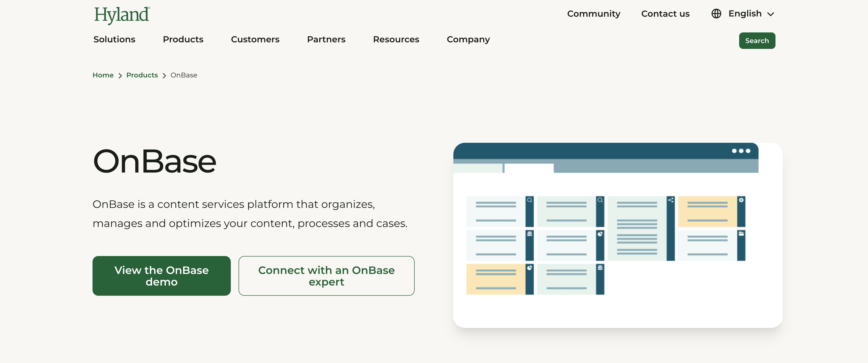Click Connect with an OnBase expert
The width and height of the screenshot is (868, 363).
click(x=326, y=276)
